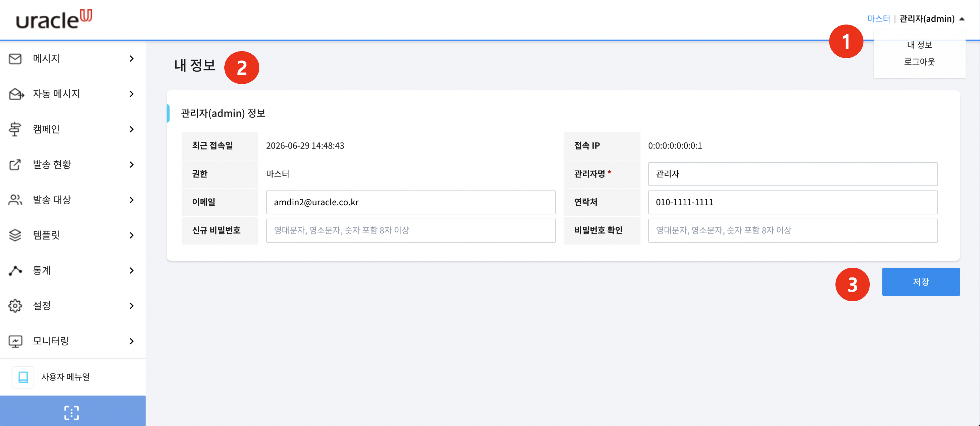
Task: Click the 마스터 role link in header
Action: pyautogui.click(x=878, y=19)
